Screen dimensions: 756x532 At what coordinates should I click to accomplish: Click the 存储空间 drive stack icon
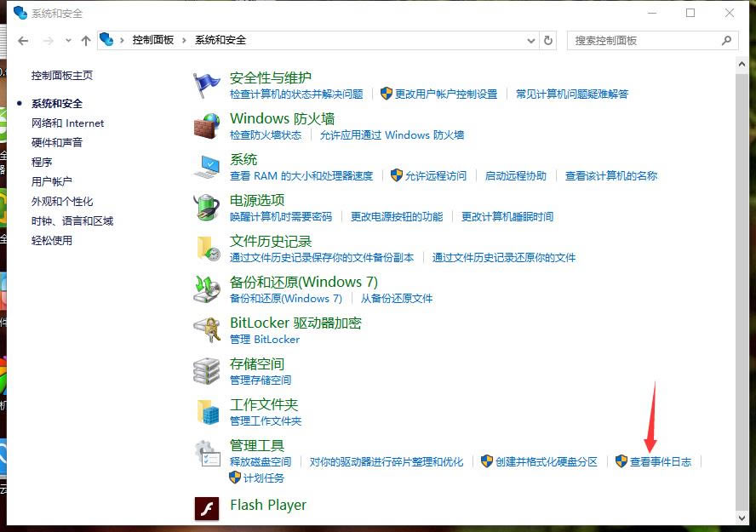pyautogui.click(x=207, y=369)
